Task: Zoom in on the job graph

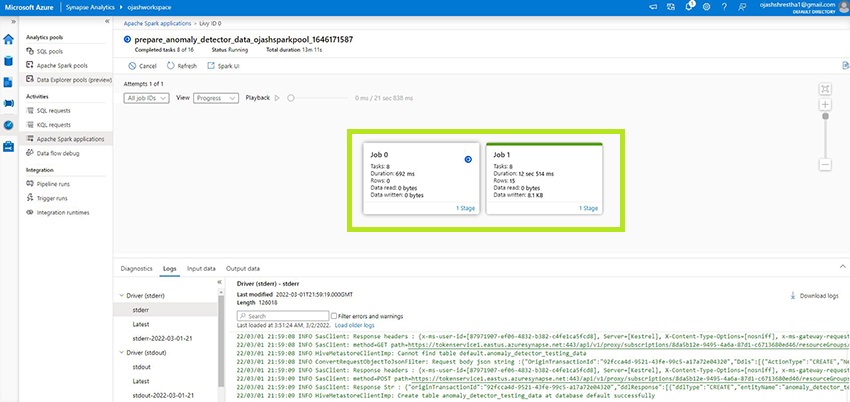Action: tap(825, 105)
